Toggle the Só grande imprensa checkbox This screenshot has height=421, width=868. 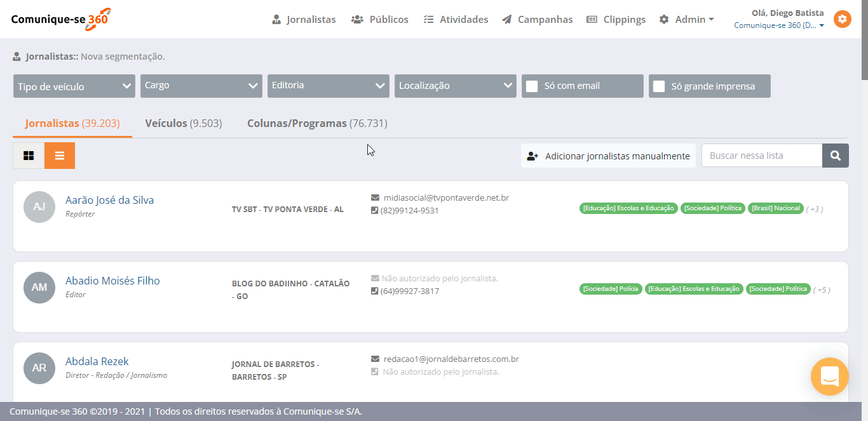click(x=660, y=86)
